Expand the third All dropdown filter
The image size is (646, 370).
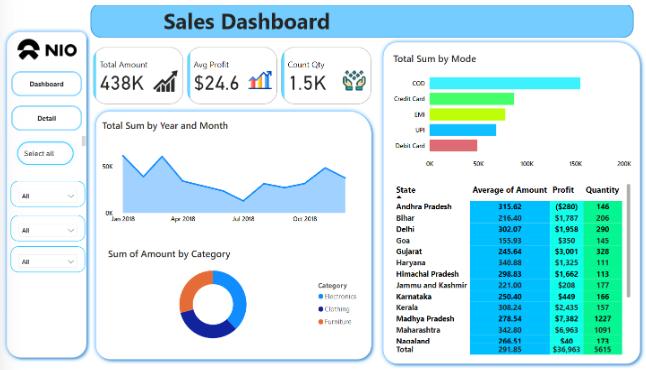tap(47, 262)
